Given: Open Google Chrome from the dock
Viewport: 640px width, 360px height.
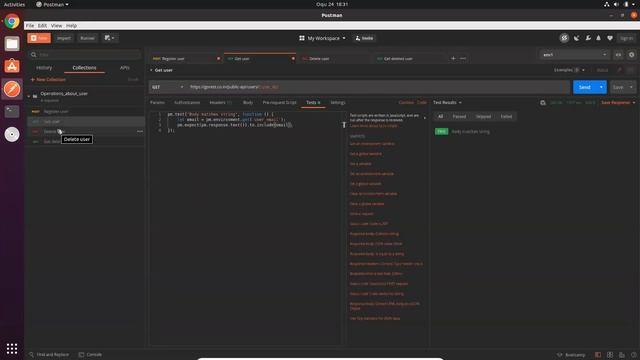Looking at the screenshot, I should pos(12,21).
